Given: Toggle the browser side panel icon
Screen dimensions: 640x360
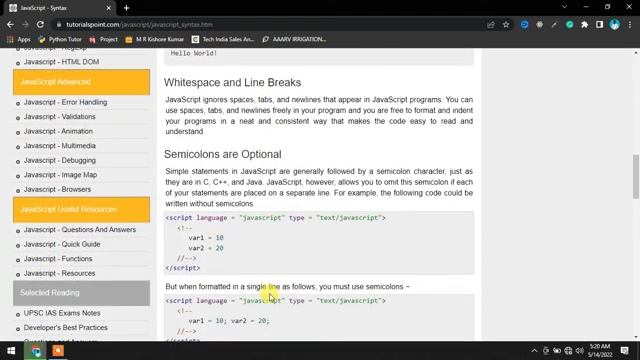Looking at the screenshot, I should (599, 24).
